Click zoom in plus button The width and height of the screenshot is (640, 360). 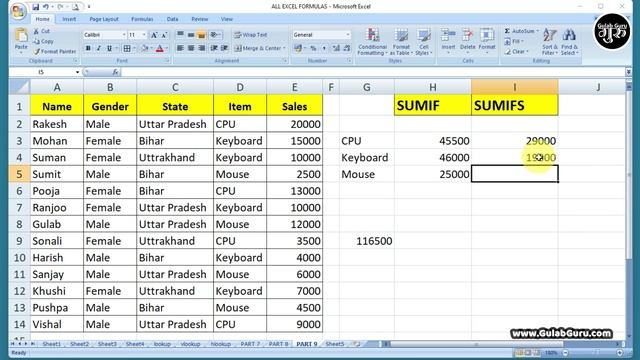pyautogui.click(x=620, y=353)
